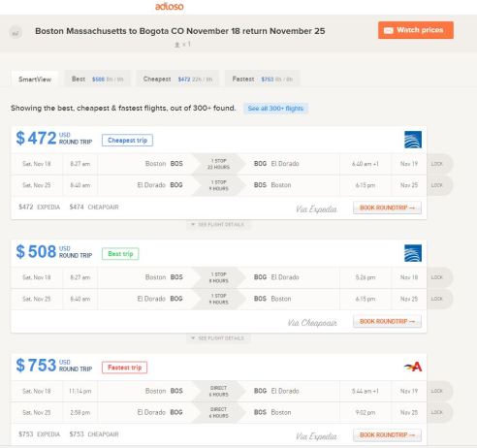
Task: Switch to Best $508 tab
Action: pyautogui.click(x=98, y=79)
